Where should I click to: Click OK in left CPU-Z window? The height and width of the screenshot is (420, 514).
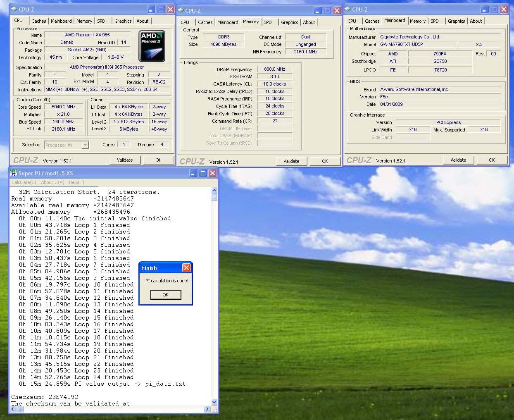[x=158, y=160]
